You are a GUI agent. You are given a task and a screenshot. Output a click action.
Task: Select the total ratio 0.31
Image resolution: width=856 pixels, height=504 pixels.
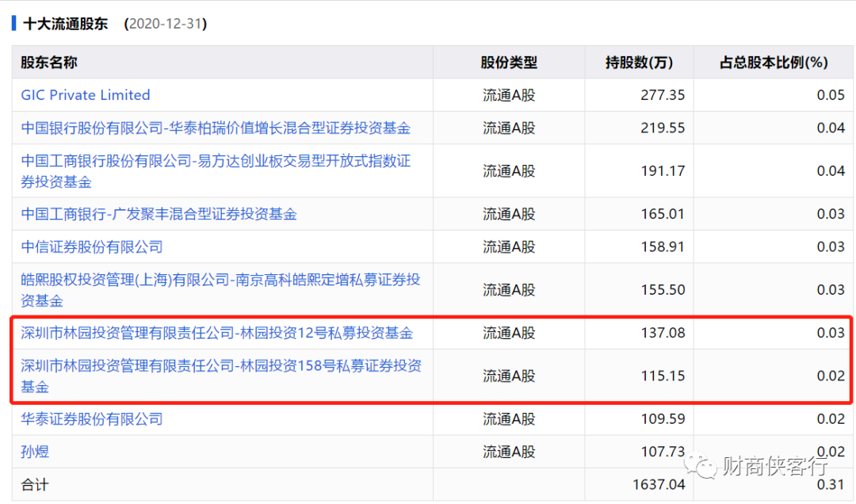(x=831, y=485)
